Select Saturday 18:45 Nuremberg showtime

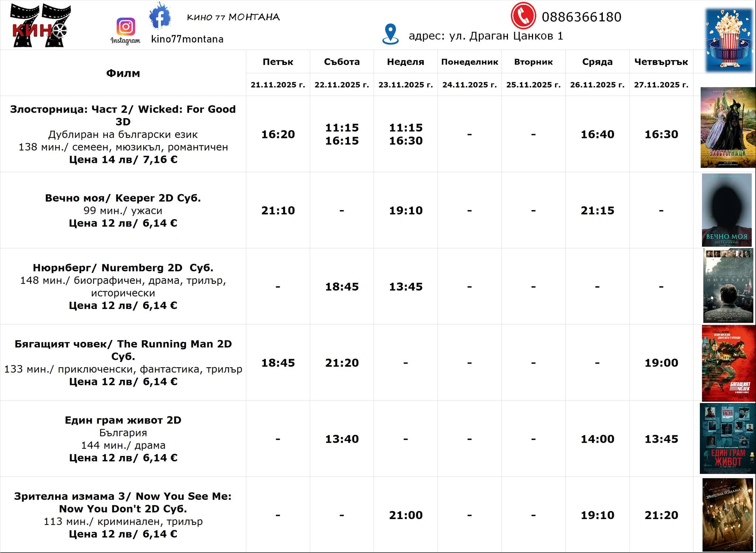[341, 287]
